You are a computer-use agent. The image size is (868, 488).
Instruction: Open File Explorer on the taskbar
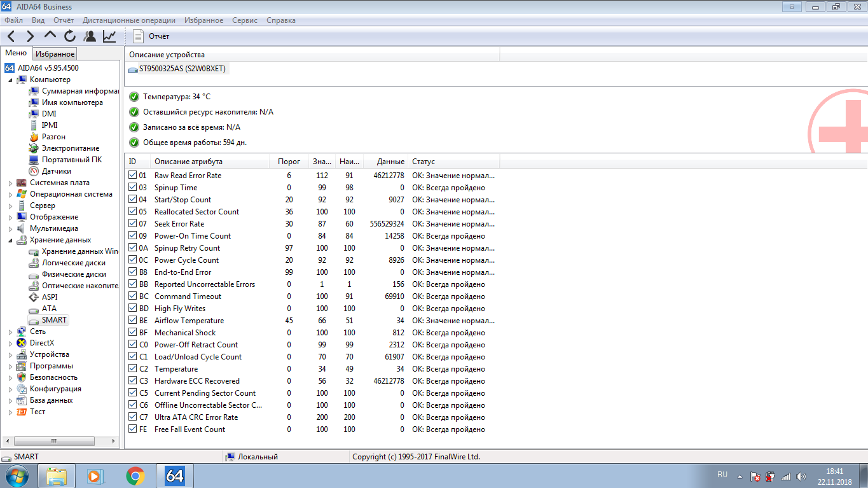coord(57,475)
